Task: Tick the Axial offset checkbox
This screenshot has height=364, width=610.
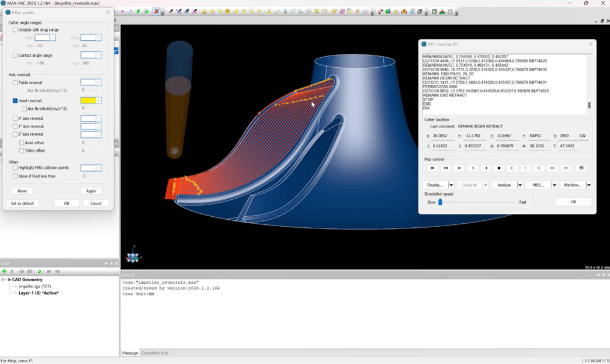Action: 22,143
